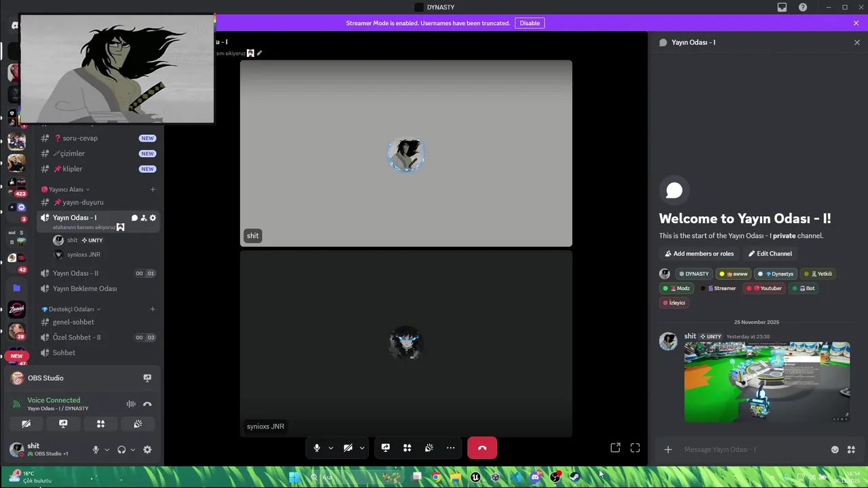Join Yayın Bekleme Odası voice channel
Image resolution: width=868 pixels, height=488 pixels.
(x=98, y=289)
